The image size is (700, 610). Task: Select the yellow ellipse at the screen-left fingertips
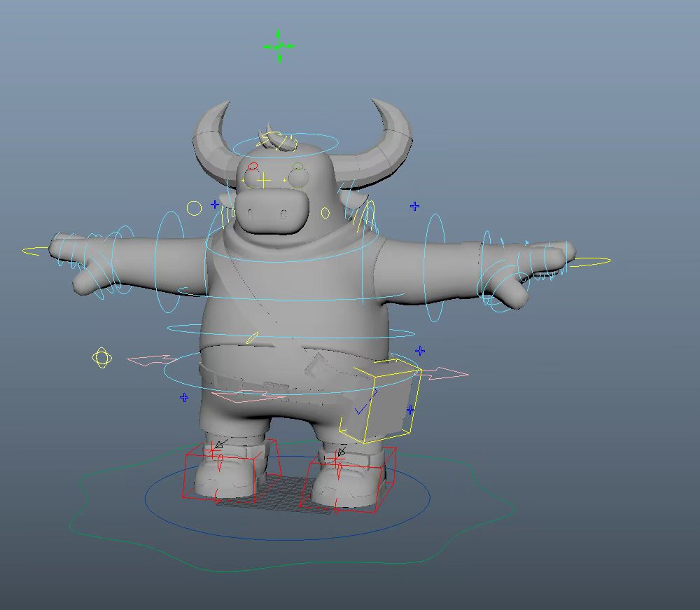pos(34,250)
